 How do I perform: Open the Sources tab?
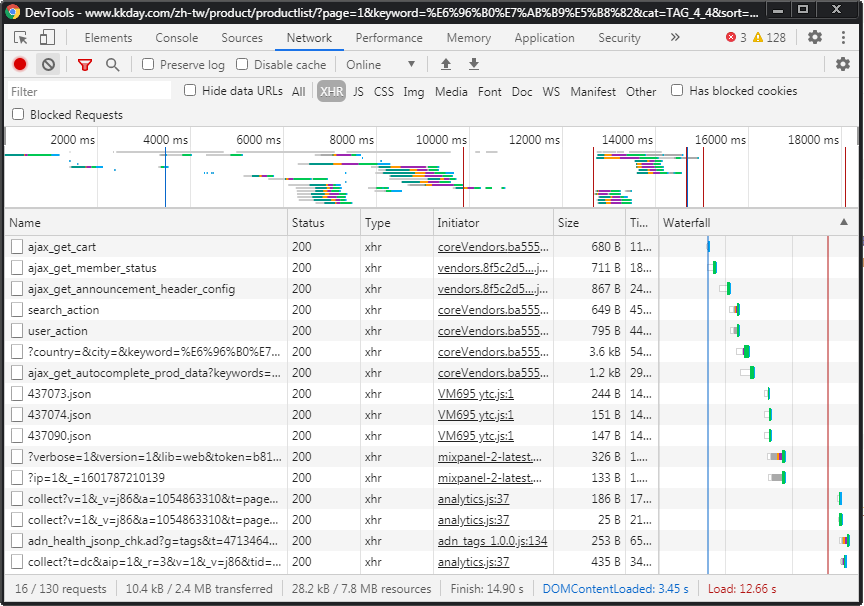[242, 37]
